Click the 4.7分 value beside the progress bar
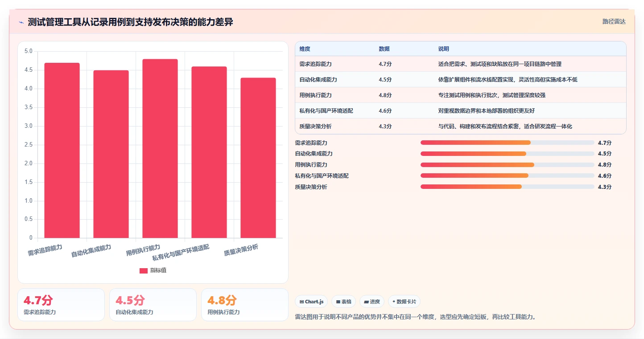Viewport: 644px width, 339px height. [604, 143]
